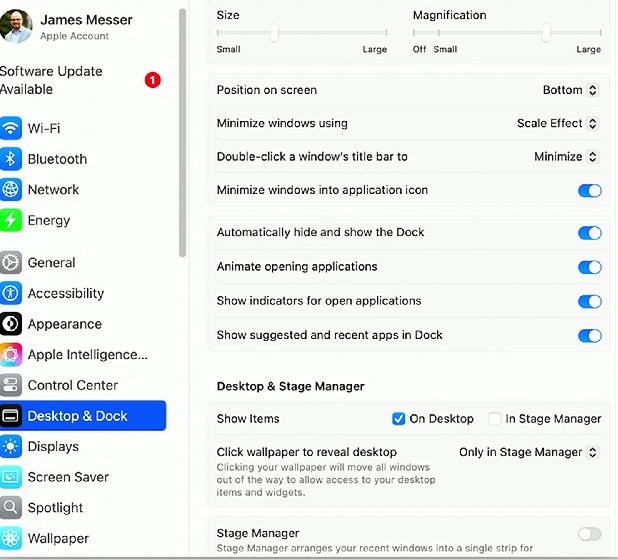Open the Wallpaper flower icon
The image size is (618, 559).
coord(11,538)
